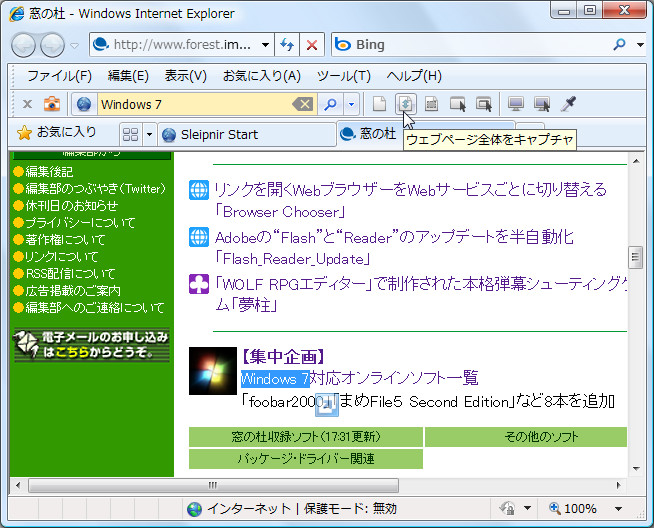Close the capture toolbar with the gray X
Image resolution: width=654 pixels, height=528 pixels.
click(x=27, y=104)
